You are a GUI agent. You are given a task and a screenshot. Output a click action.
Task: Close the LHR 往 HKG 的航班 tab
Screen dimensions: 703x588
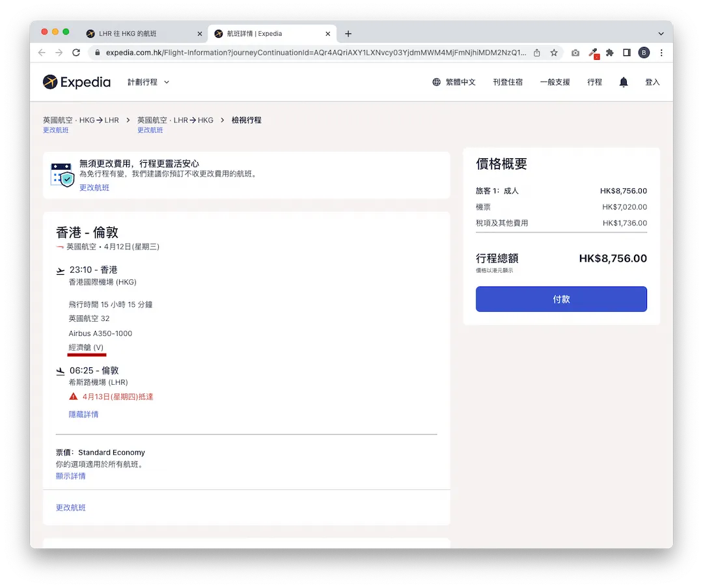tap(200, 34)
